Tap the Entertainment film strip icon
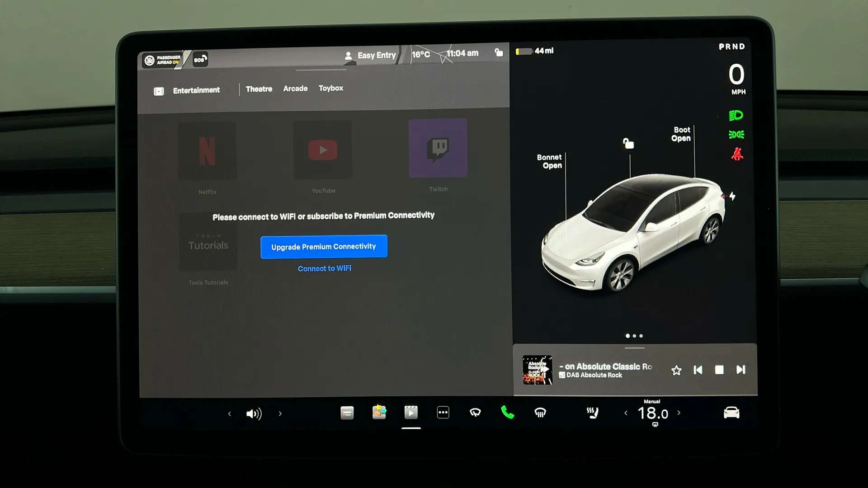This screenshot has height=488, width=868. (x=159, y=92)
